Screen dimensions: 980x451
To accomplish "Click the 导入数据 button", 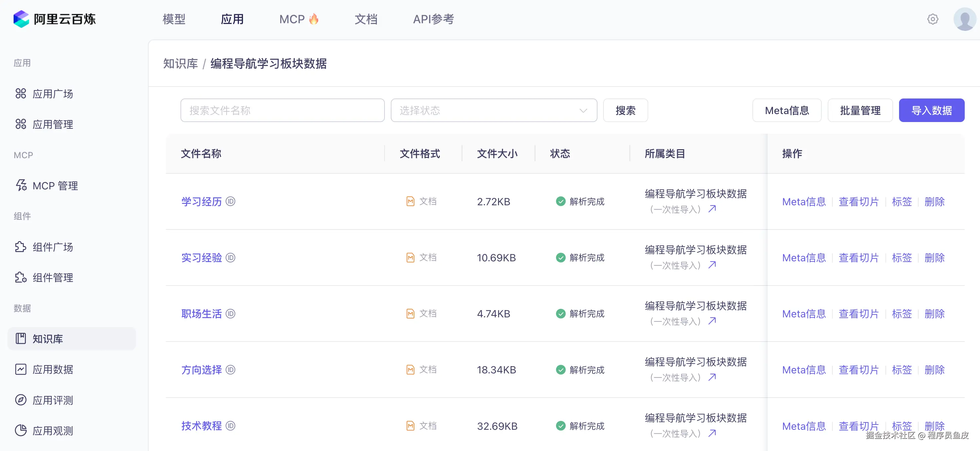I will point(931,110).
